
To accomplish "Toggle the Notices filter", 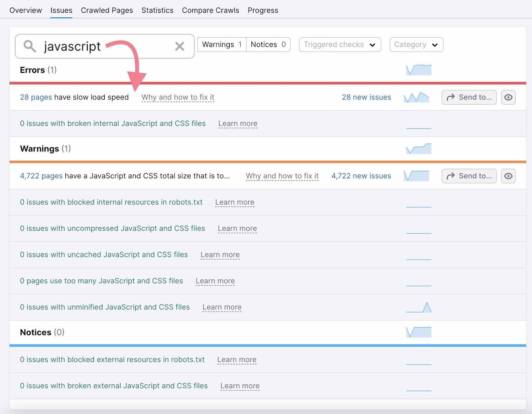I will coord(268,45).
